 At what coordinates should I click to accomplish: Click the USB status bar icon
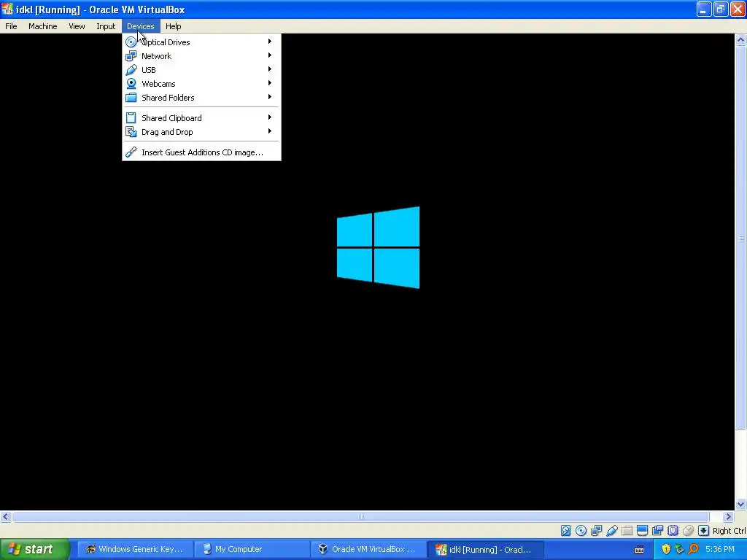click(612, 531)
